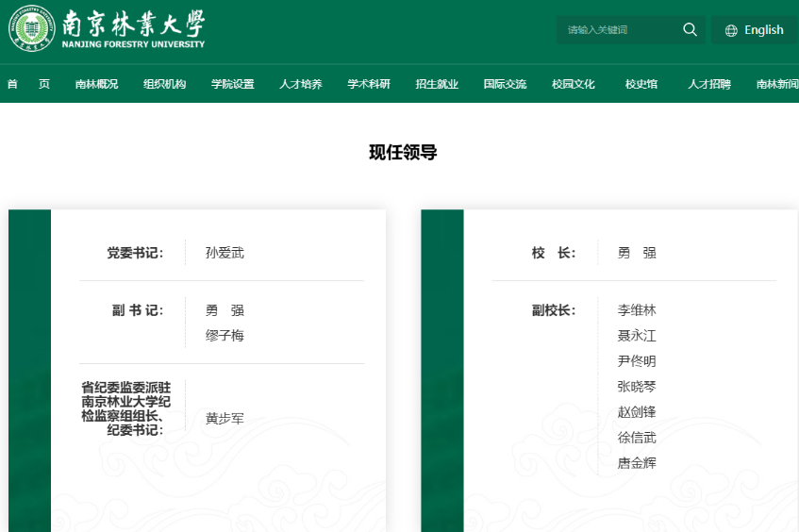
Task: Open the 南林概况 menu
Action: tap(96, 84)
